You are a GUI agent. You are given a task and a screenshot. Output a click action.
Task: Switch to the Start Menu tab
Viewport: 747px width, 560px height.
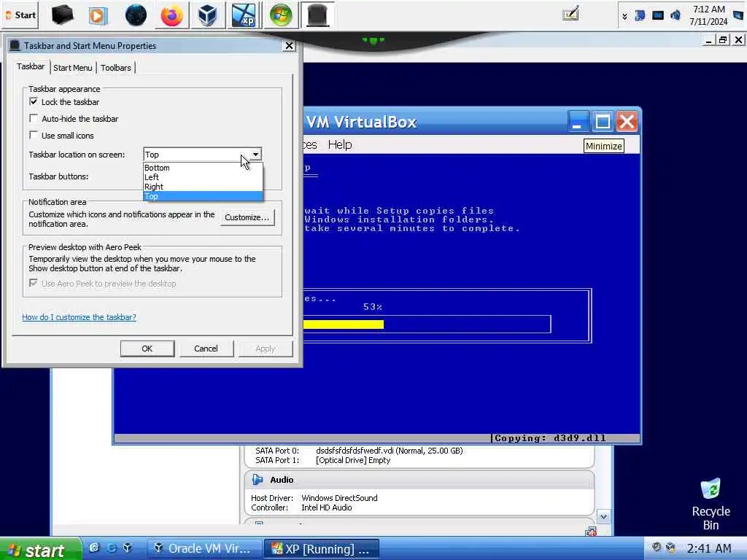[72, 68]
